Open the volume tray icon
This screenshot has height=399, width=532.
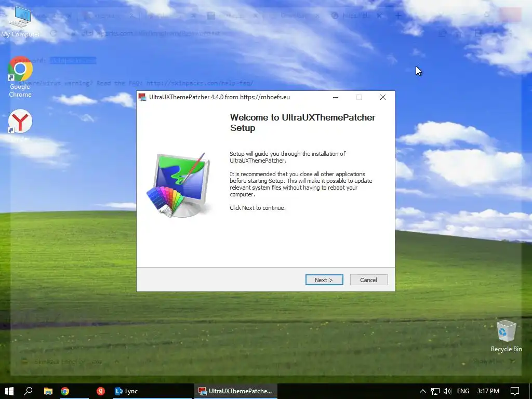[447, 391]
